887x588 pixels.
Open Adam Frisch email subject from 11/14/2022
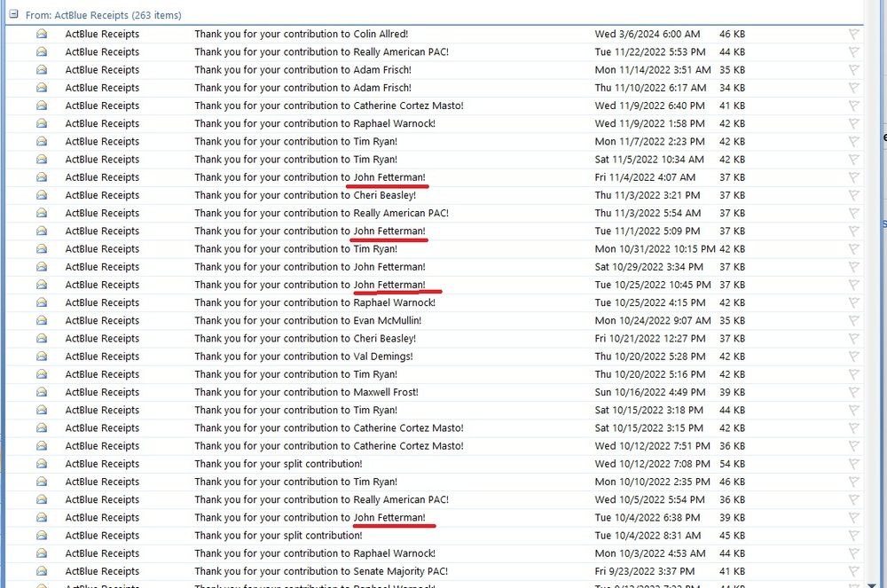coord(302,69)
